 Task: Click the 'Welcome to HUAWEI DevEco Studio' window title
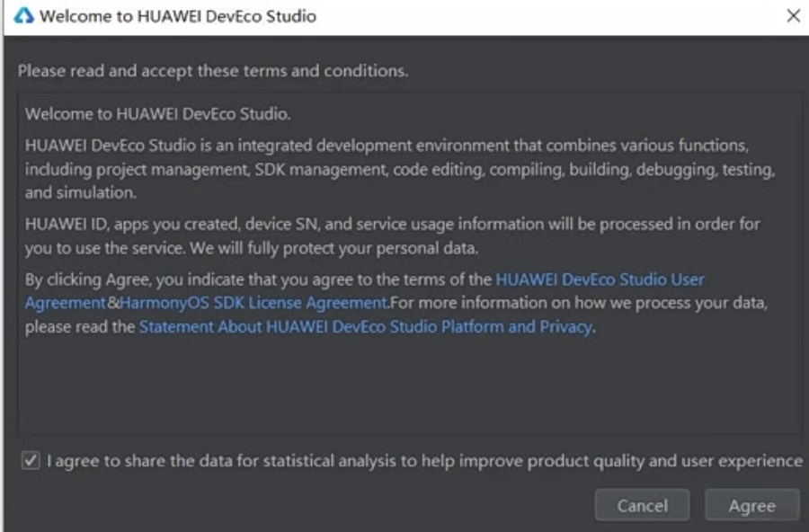click(178, 16)
